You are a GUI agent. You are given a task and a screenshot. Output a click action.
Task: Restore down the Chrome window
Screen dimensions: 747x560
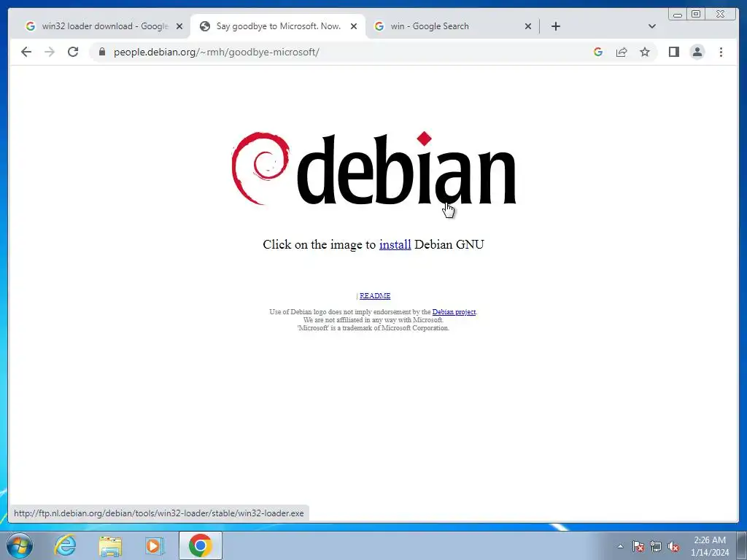(696, 15)
